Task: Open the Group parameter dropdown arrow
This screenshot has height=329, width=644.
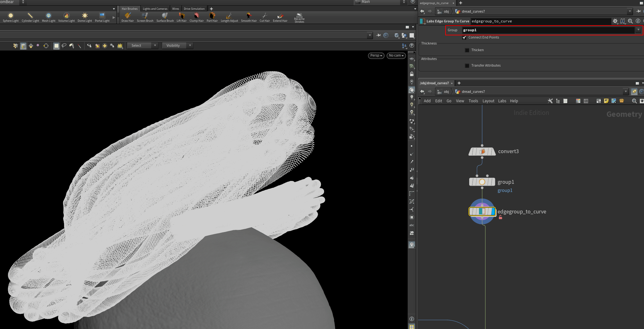Action: (x=638, y=30)
